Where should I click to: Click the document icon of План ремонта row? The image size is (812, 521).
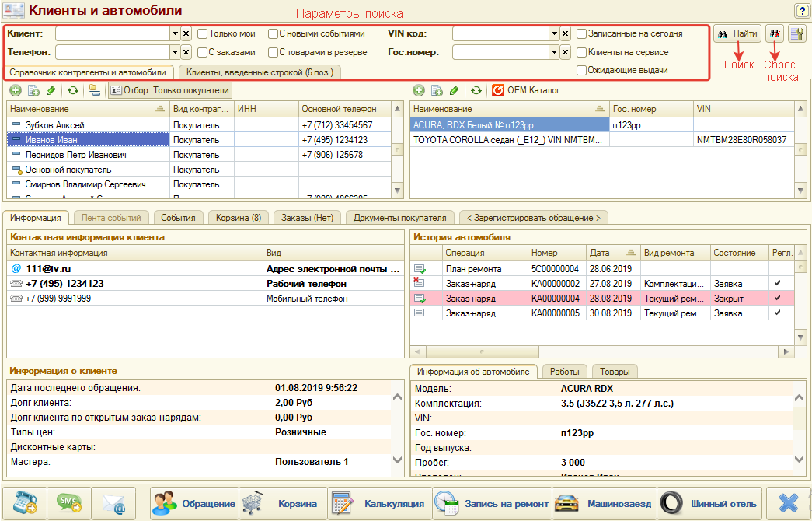coord(420,269)
